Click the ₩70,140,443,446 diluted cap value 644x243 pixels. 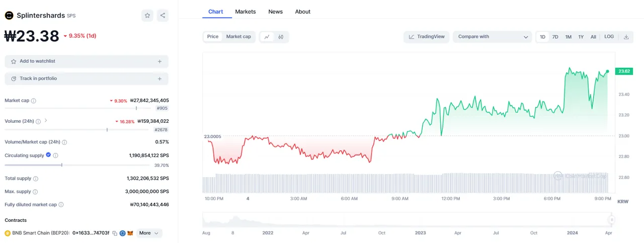point(149,205)
